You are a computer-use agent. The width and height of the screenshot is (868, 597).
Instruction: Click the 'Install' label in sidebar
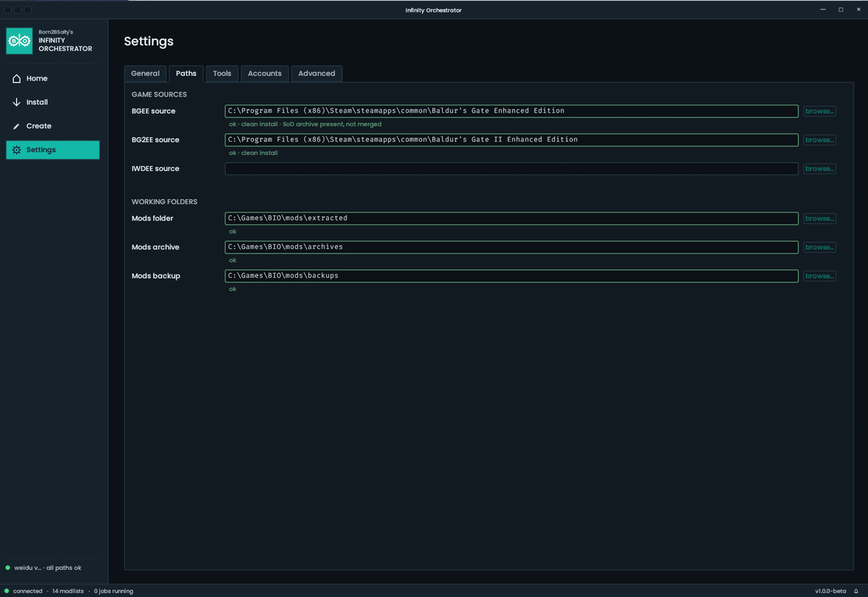[x=37, y=102]
